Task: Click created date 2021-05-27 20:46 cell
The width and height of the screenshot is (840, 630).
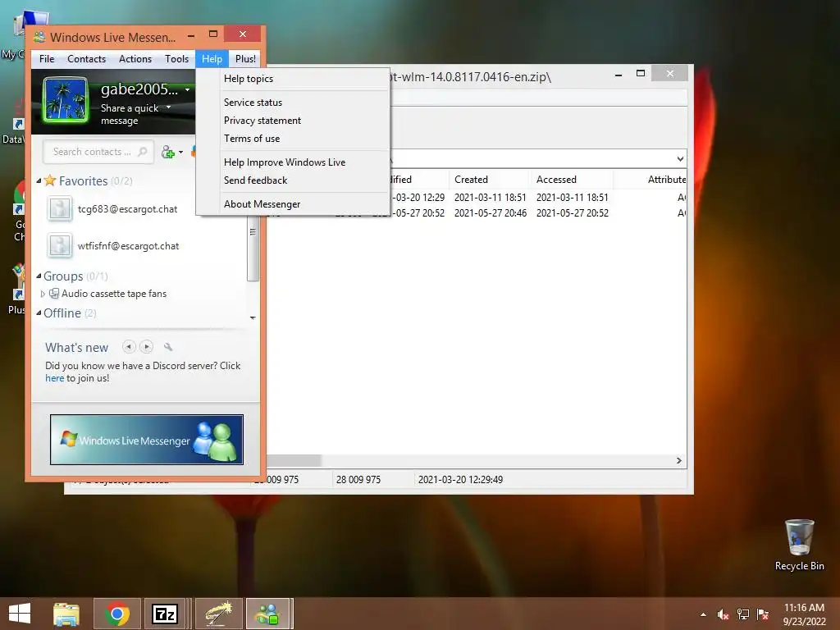Action: coord(491,213)
